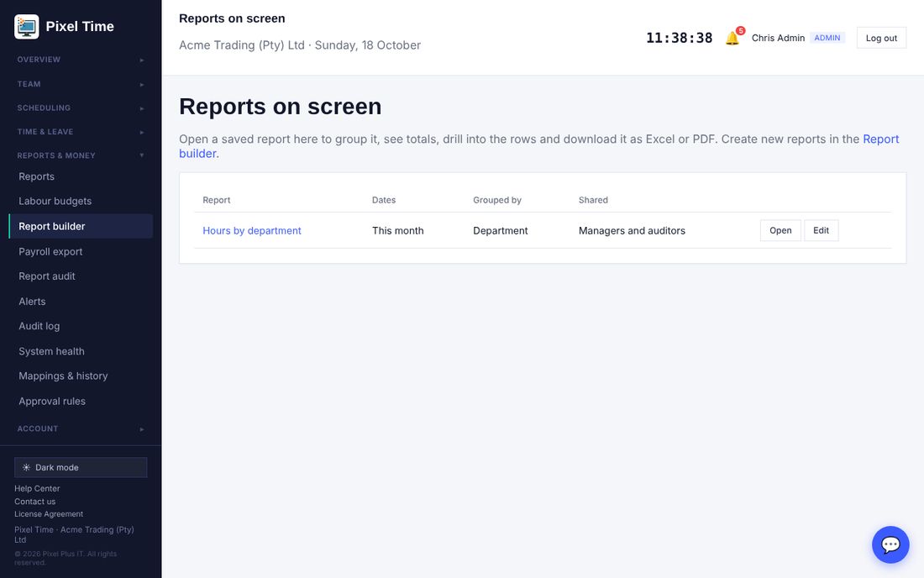Open Report audit page
Image resolution: width=924 pixels, height=578 pixels.
click(x=81, y=276)
